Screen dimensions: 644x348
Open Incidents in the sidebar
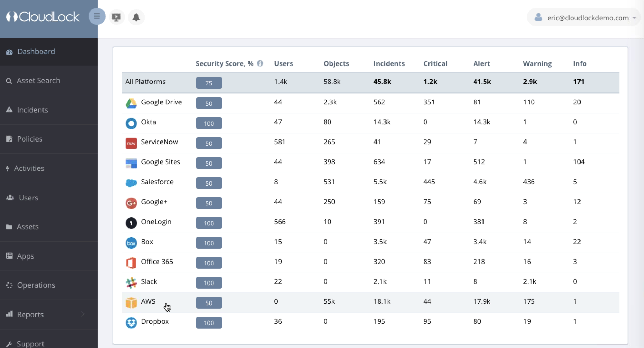coord(32,110)
